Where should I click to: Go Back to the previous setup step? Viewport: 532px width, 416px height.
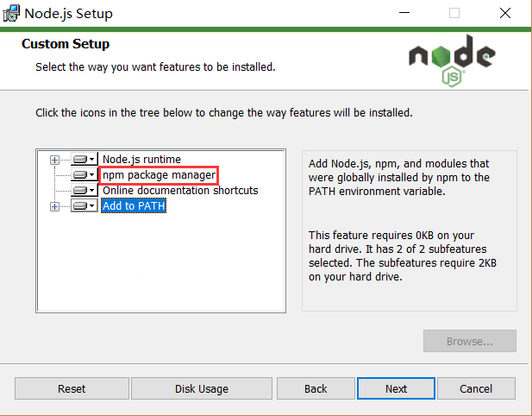pyautogui.click(x=316, y=388)
